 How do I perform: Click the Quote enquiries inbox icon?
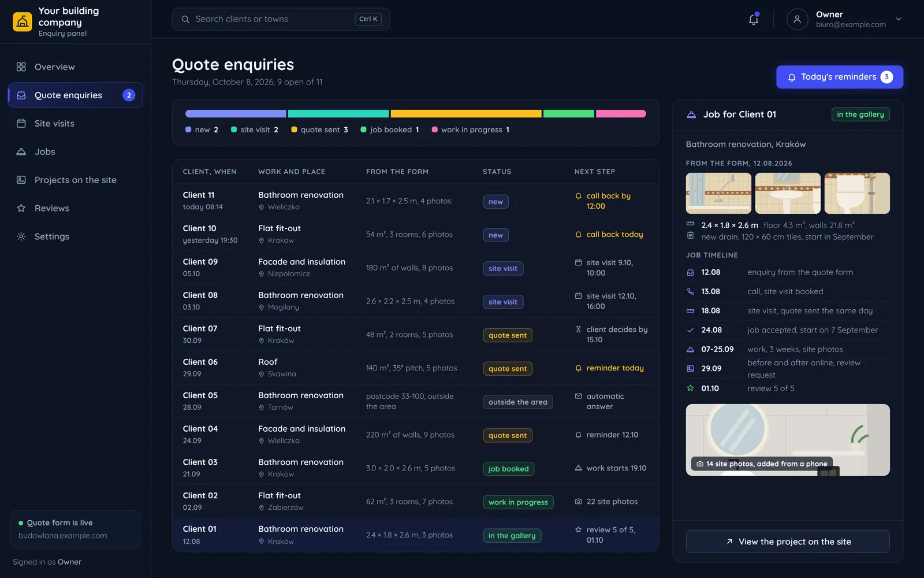tap(21, 95)
